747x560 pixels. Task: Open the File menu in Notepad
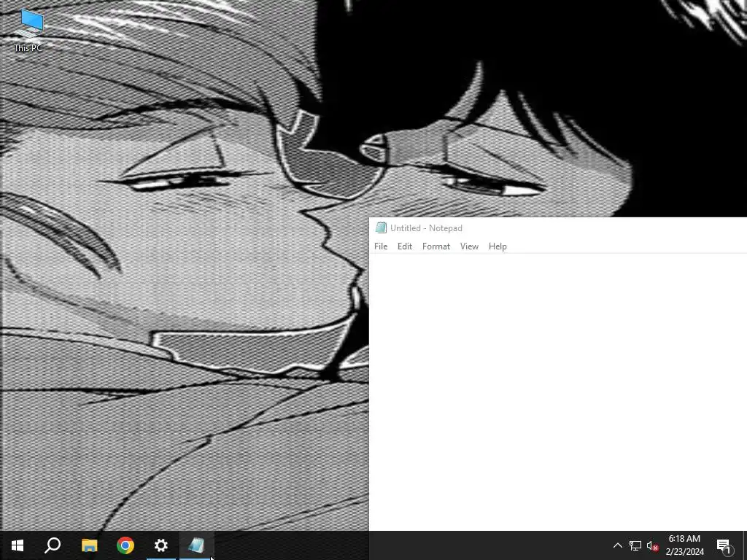pyautogui.click(x=381, y=246)
